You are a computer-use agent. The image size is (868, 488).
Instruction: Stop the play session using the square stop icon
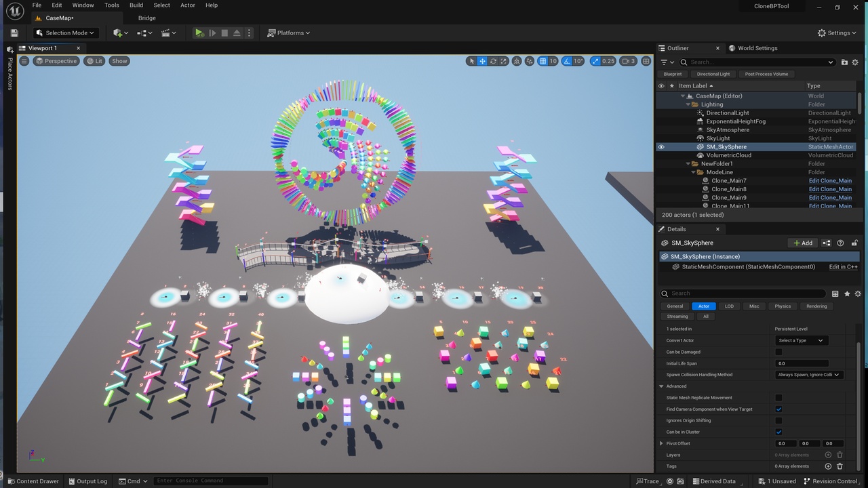coord(224,33)
